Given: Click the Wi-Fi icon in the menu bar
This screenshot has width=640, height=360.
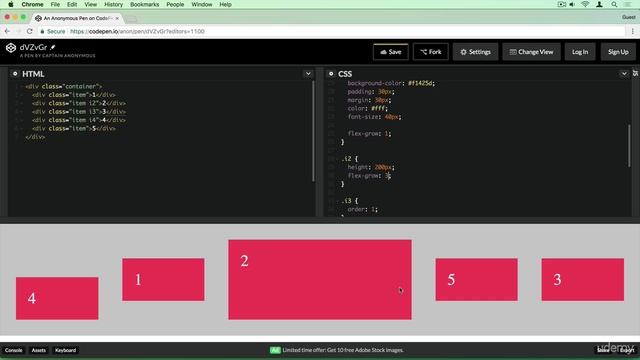Looking at the screenshot, I should pos(585,4).
